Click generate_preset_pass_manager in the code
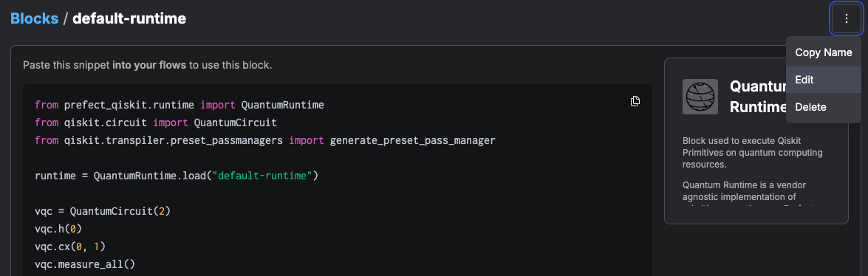868x276 pixels. click(x=412, y=140)
